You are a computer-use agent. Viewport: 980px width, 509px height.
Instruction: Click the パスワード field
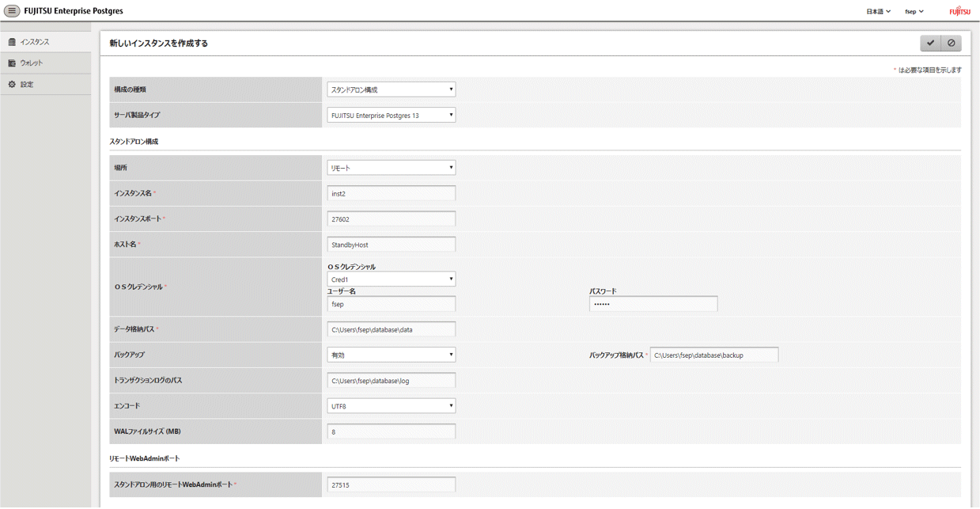pos(653,304)
